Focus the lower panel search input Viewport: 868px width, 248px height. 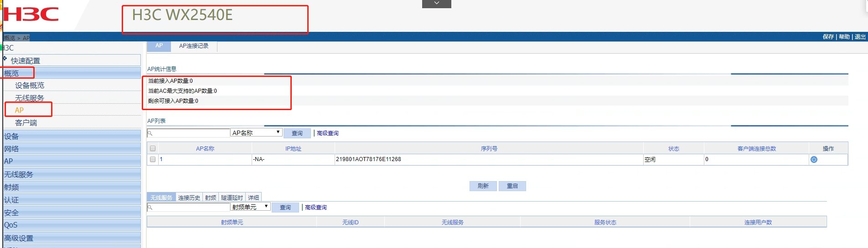click(x=188, y=207)
